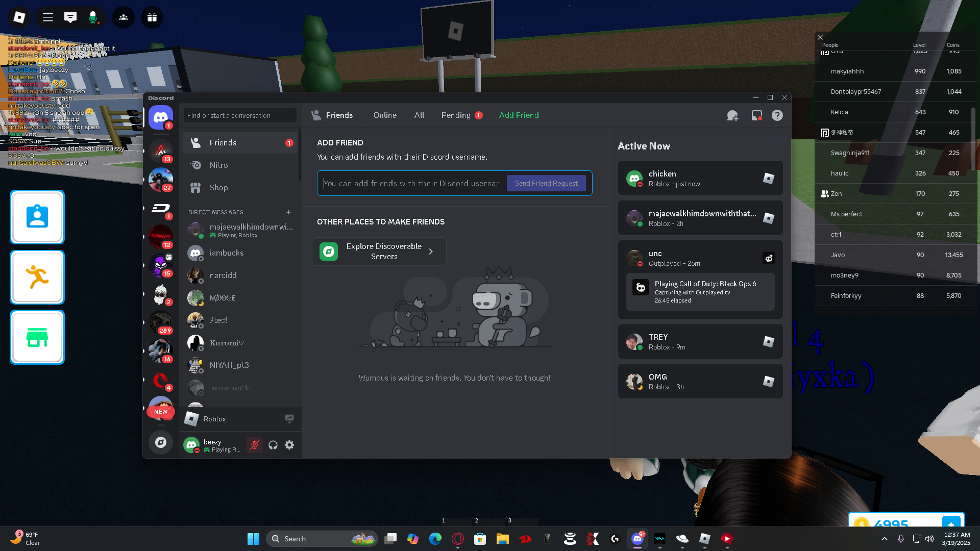Open the taskbar volume control

929,539
